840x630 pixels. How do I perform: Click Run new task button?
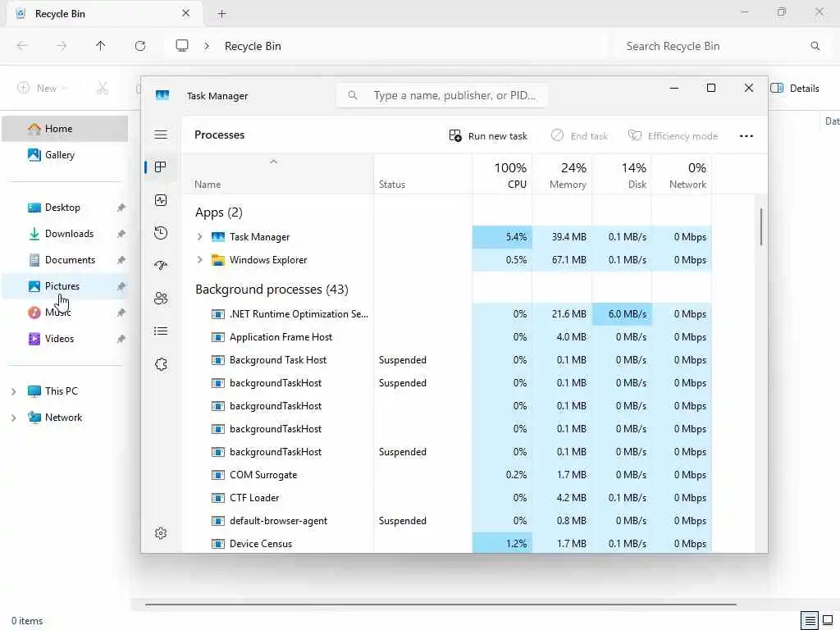click(488, 136)
